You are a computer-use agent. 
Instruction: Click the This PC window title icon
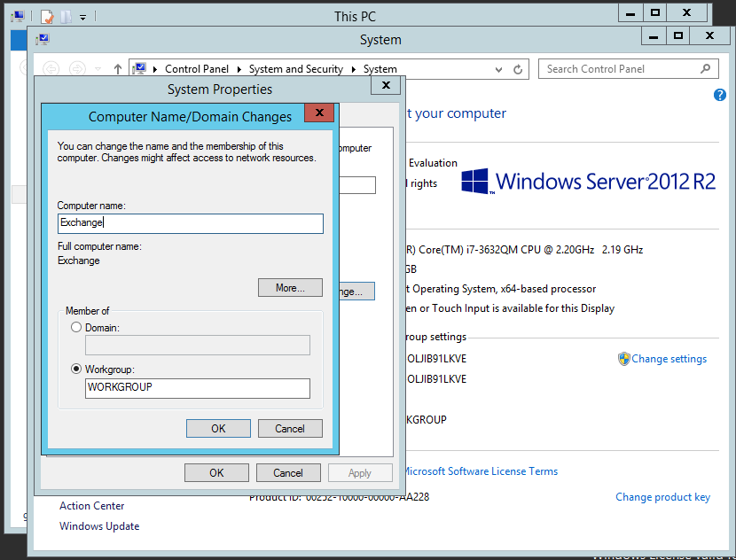18,17
